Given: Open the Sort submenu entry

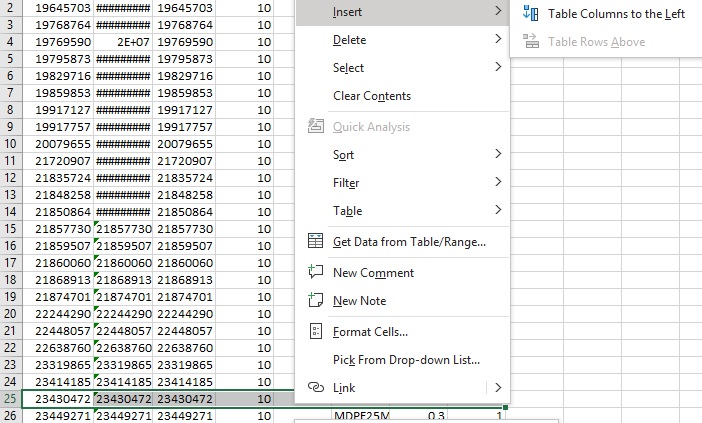Looking at the screenshot, I should click(x=402, y=155).
